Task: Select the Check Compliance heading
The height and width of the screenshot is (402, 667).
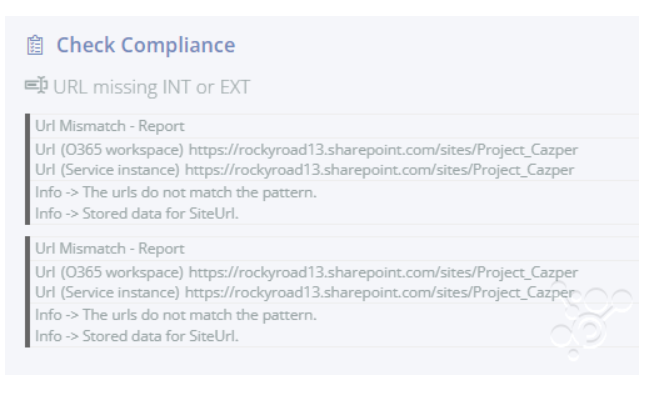Action: (x=145, y=45)
